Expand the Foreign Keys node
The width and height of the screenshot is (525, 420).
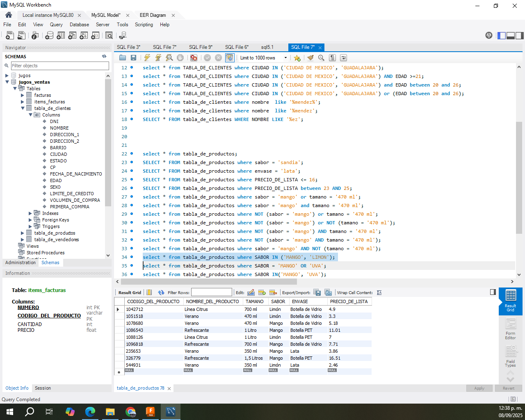[x=30, y=220]
